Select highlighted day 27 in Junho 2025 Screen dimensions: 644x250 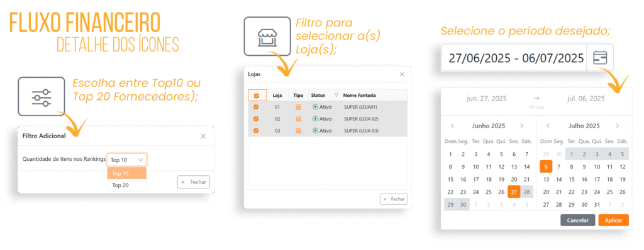514,192
